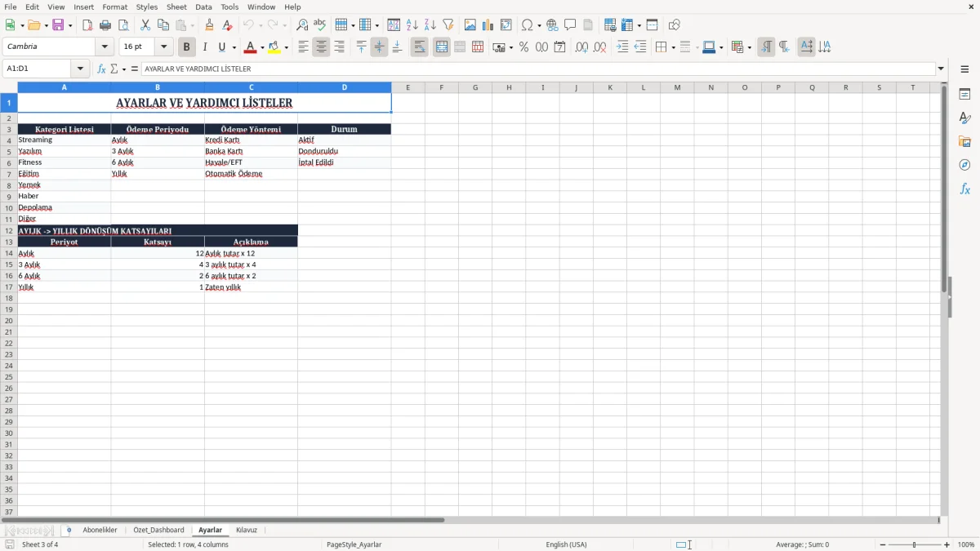This screenshot has width=980, height=551.
Task: Cut selection with scissors icon
Action: pyautogui.click(x=145, y=25)
